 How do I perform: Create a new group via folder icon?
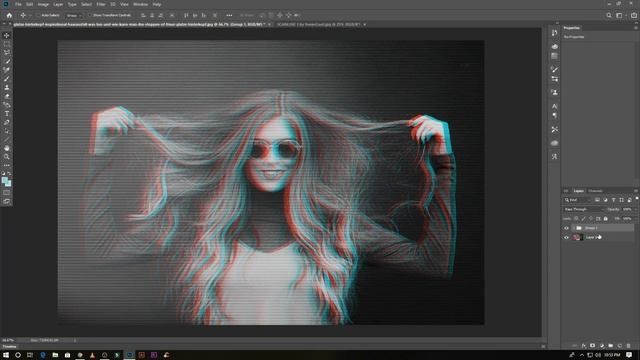pyautogui.click(x=611, y=346)
